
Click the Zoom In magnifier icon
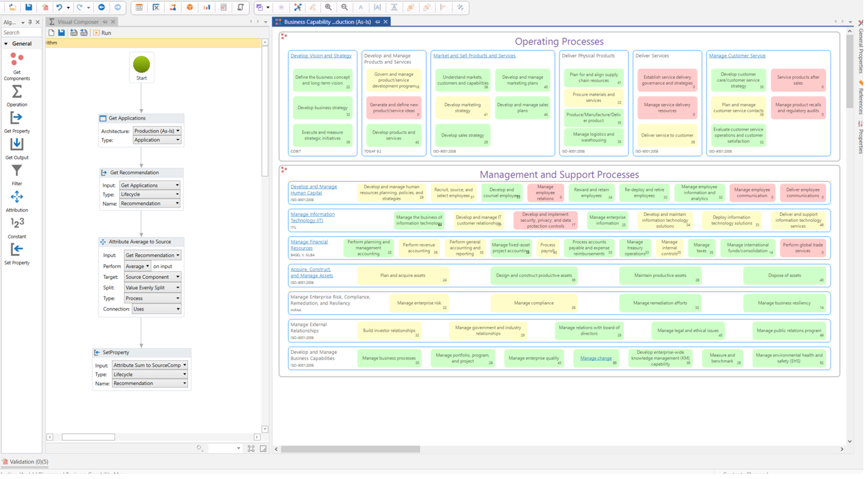(328, 7)
